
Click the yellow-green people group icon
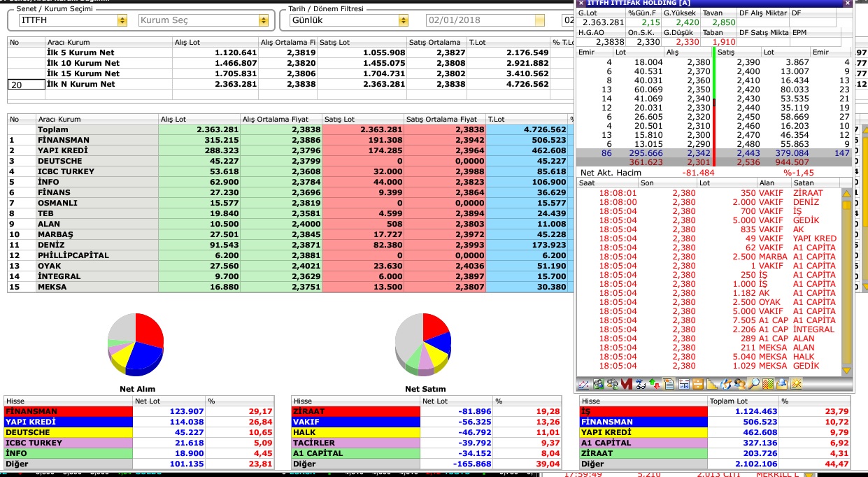click(x=612, y=384)
